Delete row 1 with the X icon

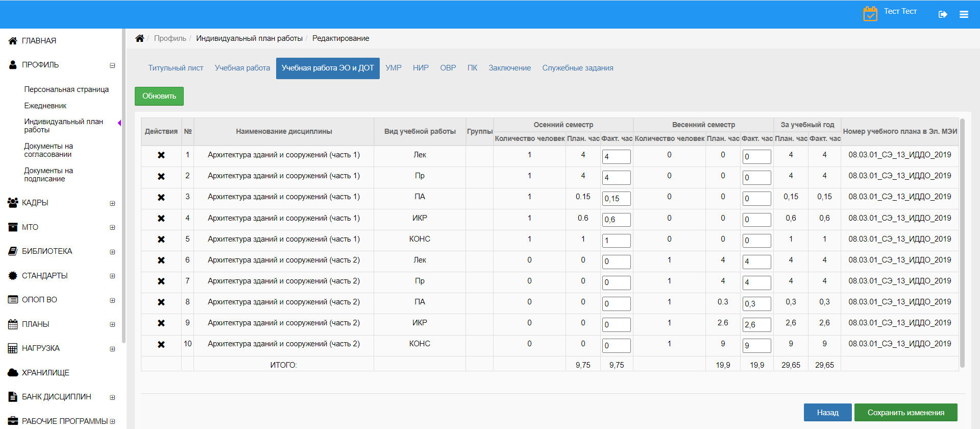[x=161, y=155]
